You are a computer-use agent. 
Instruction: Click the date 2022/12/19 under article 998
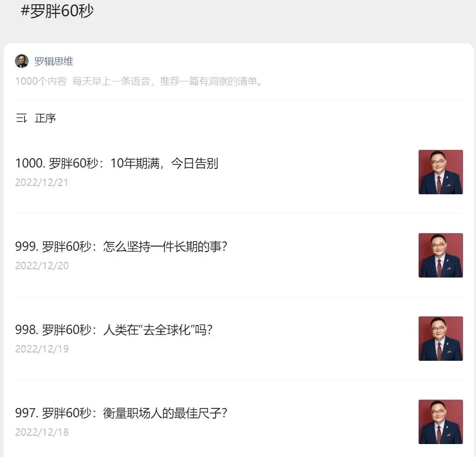pyautogui.click(x=42, y=349)
